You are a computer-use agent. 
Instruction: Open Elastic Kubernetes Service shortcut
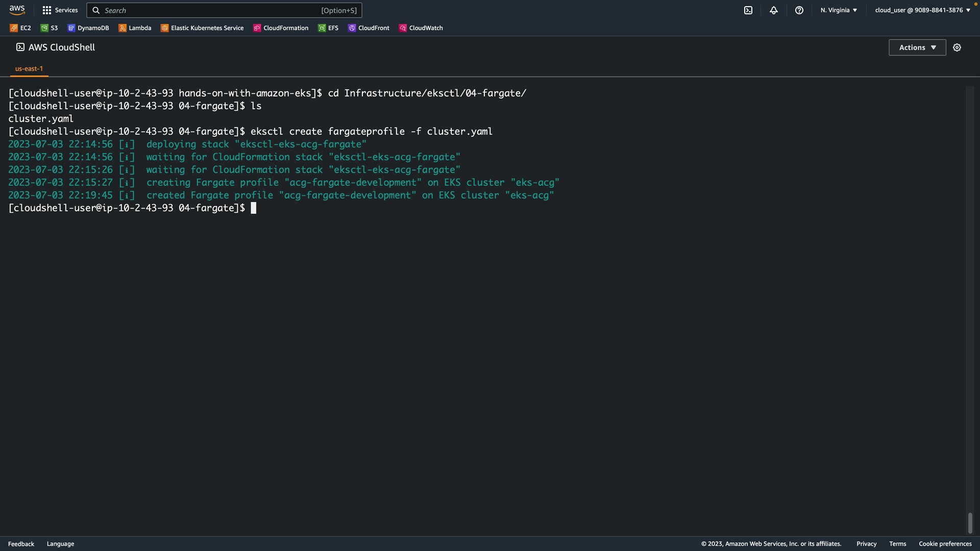pos(202,28)
